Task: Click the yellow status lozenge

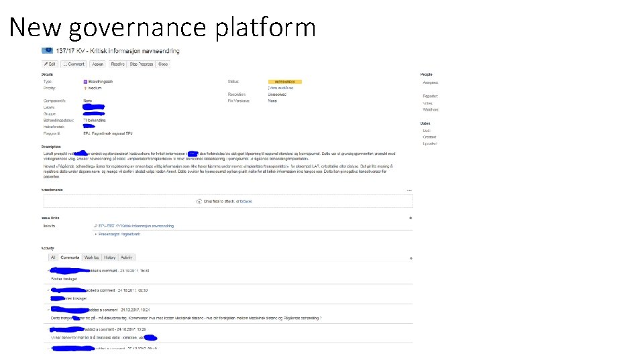Action: pyautogui.click(x=284, y=82)
